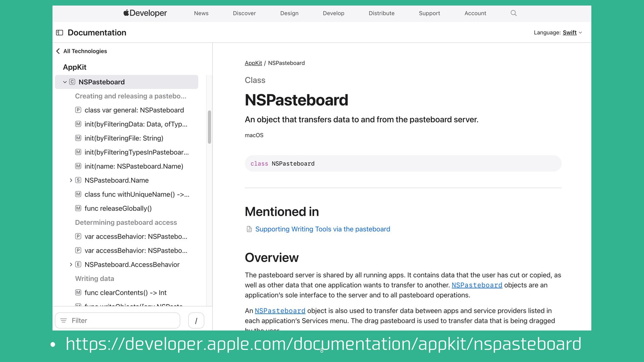This screenshot has width=644, height=362.
Task: Click the enum icon for NSPasteboard.AccessBehavior
Action: coord(78,264)
